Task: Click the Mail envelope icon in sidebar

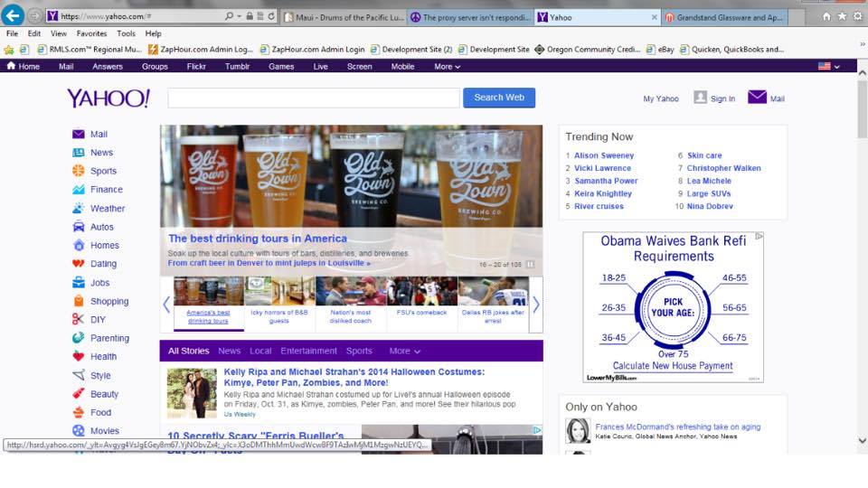Action: click(78, 134)
